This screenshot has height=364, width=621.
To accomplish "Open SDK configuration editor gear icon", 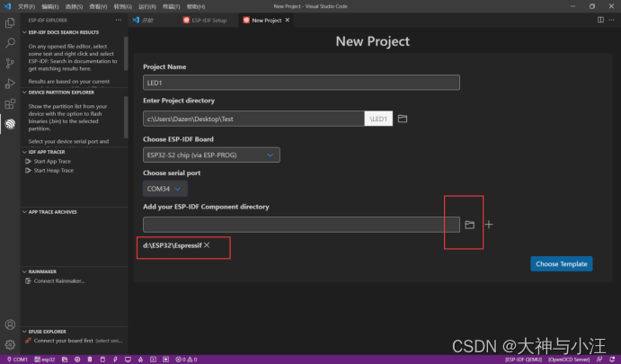I will 77,360.
